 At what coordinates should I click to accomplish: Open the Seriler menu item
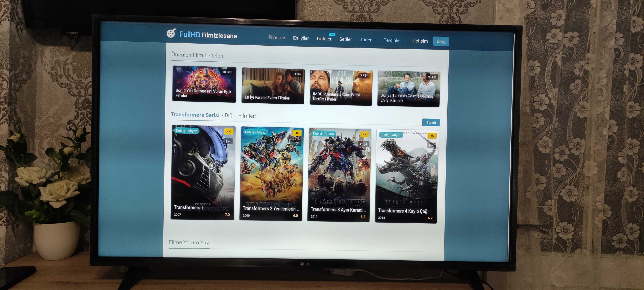345,39
